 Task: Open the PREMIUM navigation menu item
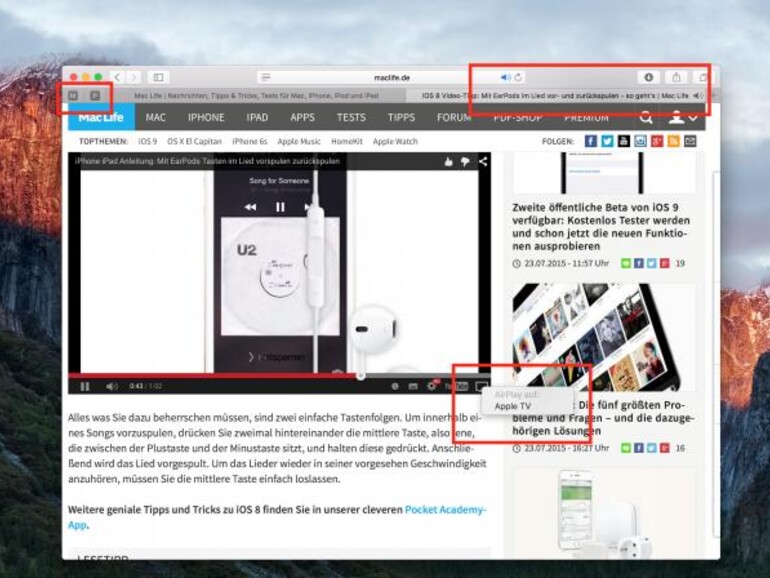pyautogui.click(x=586, y=118)
